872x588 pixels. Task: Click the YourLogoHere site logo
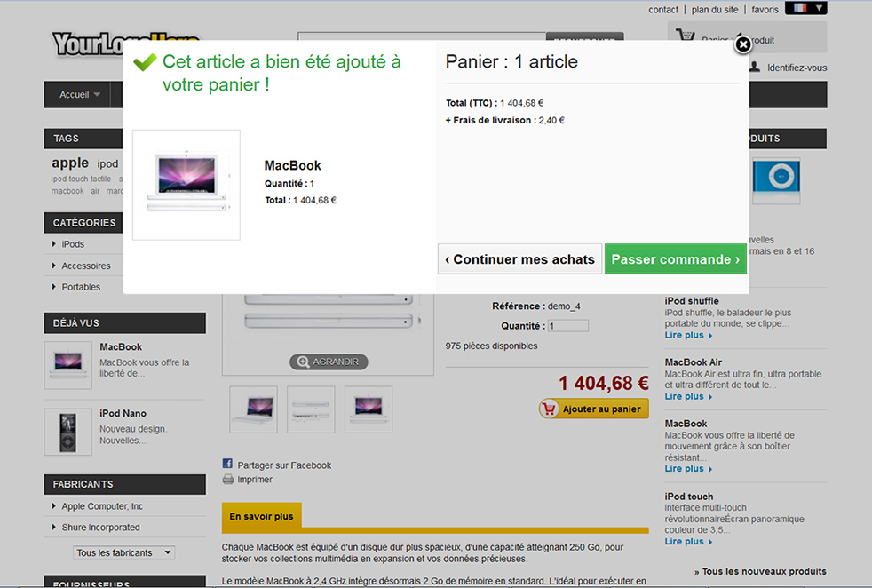coord(87,44)
